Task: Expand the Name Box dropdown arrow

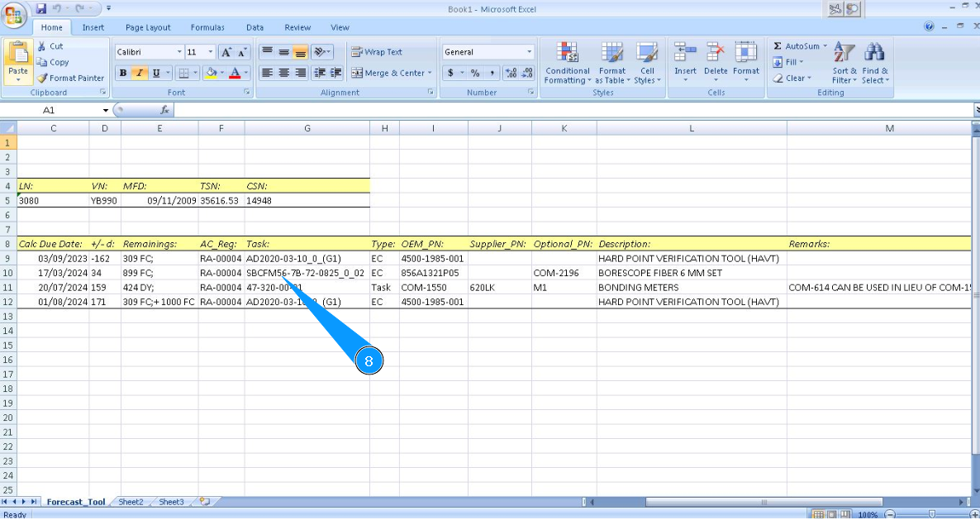Action: (x=106, y=110)
